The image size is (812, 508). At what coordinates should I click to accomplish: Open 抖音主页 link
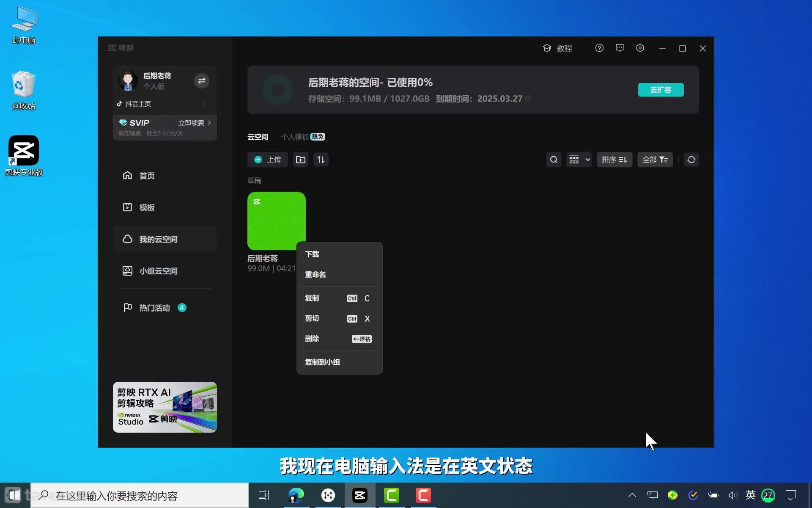click(x=138, y=104)
